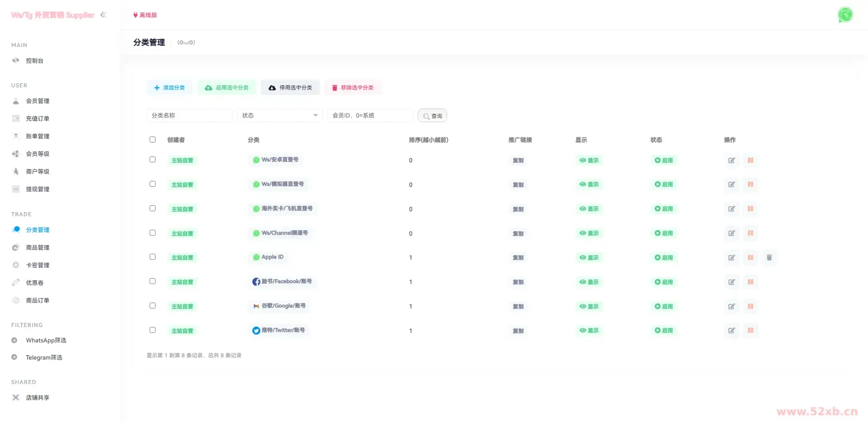Focus the 分类名称 input field

pyautogui.click(x=189, y=115)
